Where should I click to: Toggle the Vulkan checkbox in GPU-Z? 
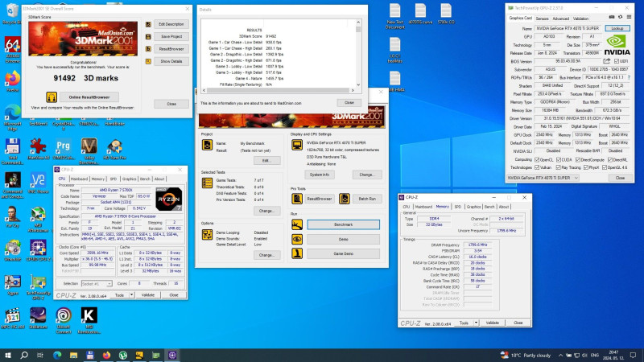pyautogui.click(x=537, y=167)
